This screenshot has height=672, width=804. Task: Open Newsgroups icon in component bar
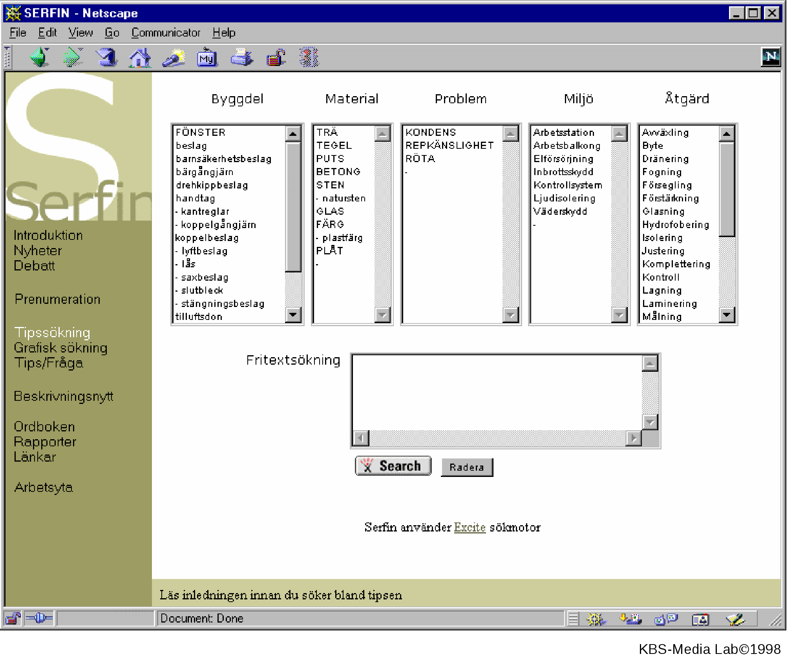pos(666,619)
